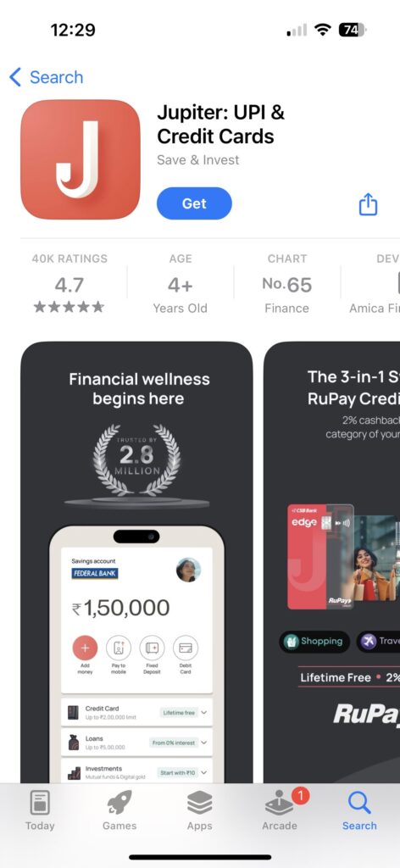Switch to the Today tab
The image size is (400, 868).
coord(40,810)
